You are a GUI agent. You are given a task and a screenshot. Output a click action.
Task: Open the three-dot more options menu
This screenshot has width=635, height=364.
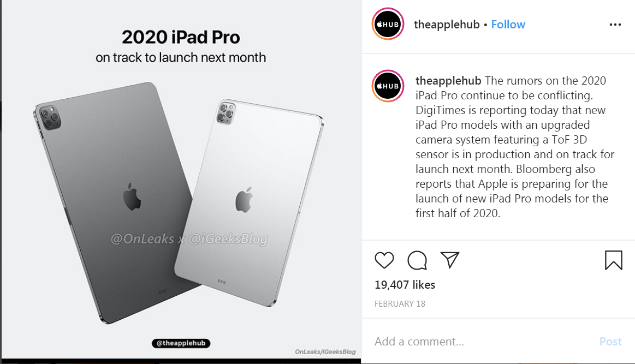615,25
